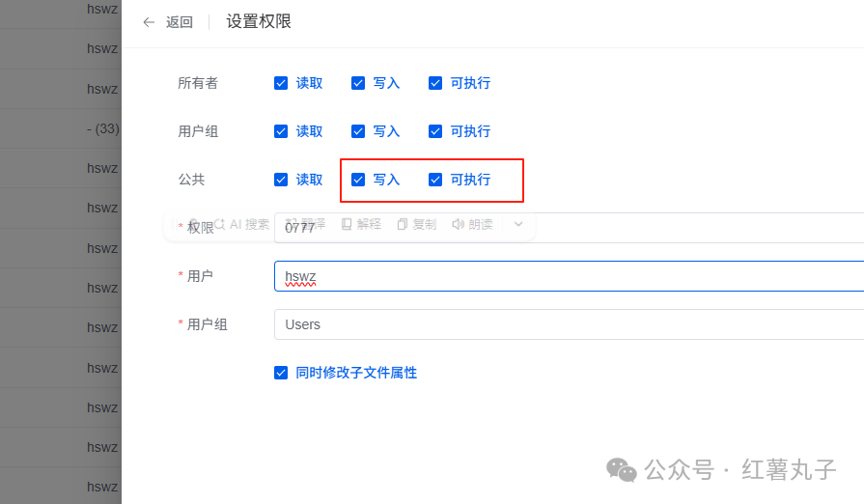
Task: Uncheck owner 可执行 permission checkbox
Action: tap(435, 83)
